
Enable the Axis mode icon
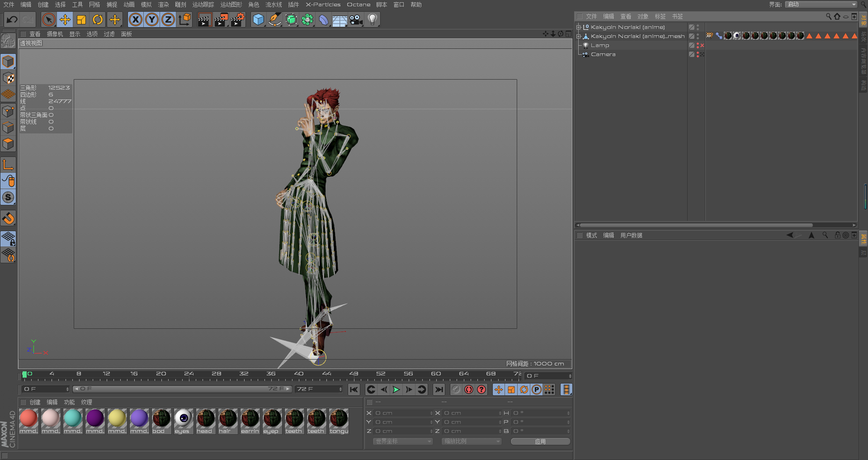pyautogui.click(x=8, y=164)
